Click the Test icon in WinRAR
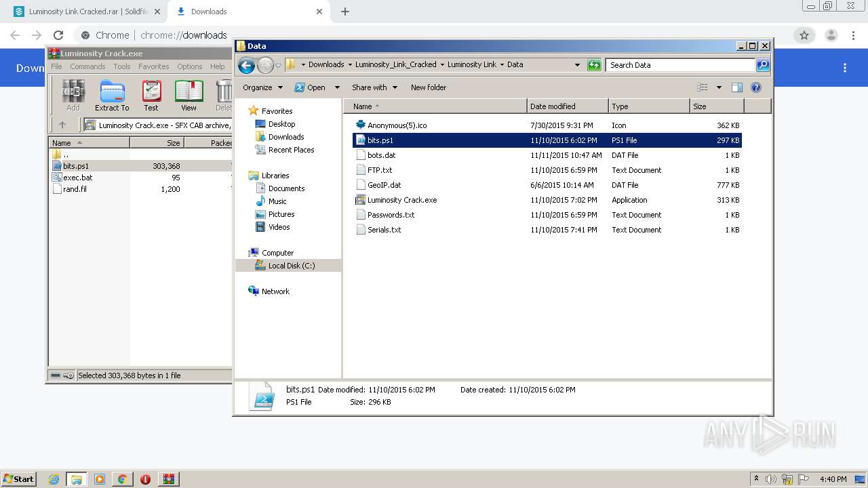This screenshot has height=488, width=868. [151, 96]
